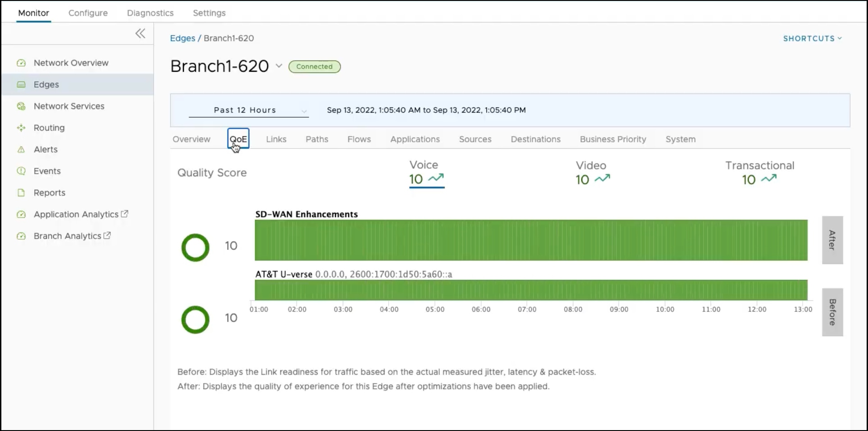The width and height of the screenshot is (868, 431).
Task: Select the Monitor top tab
Action: pyautogui.click(x=33, y=13)
